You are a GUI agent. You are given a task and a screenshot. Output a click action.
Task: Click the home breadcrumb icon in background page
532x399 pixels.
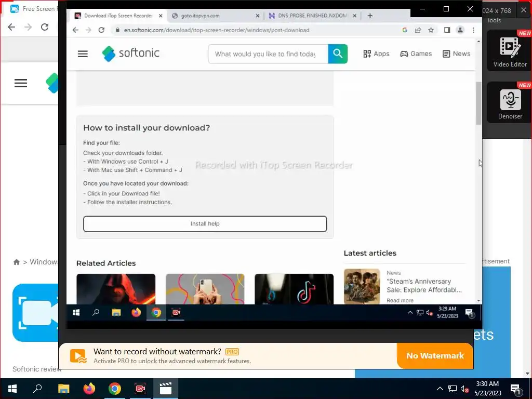point(16,262)
